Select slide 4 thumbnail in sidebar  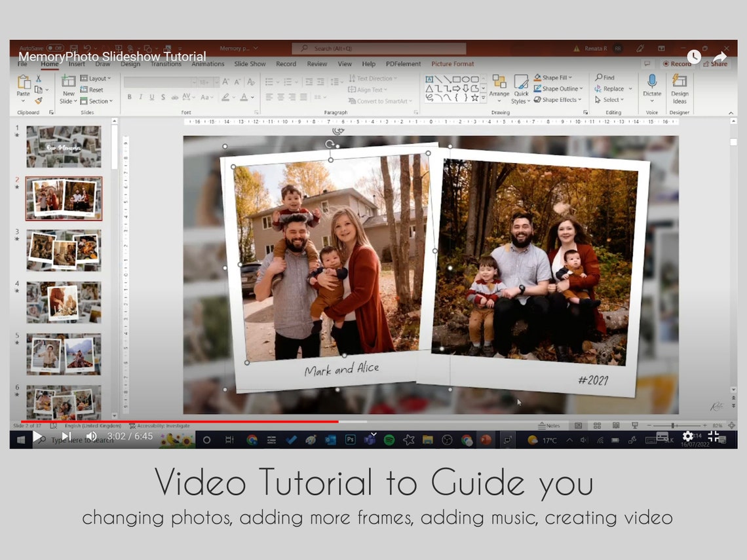point(63,302)
